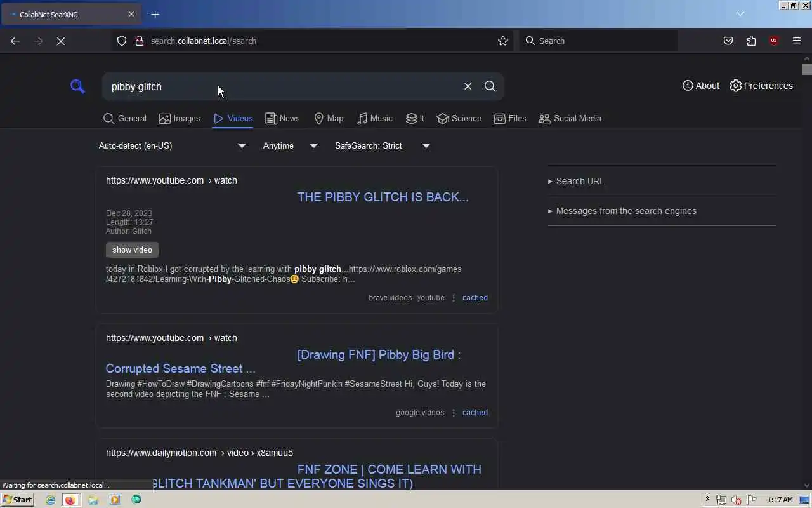The width and height of the screenshot is (812, 508).
Task: Open the Social Media tab
Action: [570, 119]
